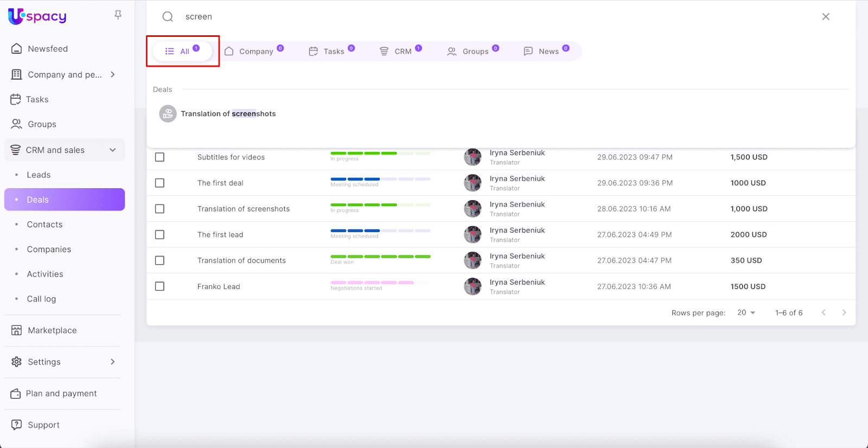Open the Marketplace section
Viewport: 868px width, 448px height.
52,330
